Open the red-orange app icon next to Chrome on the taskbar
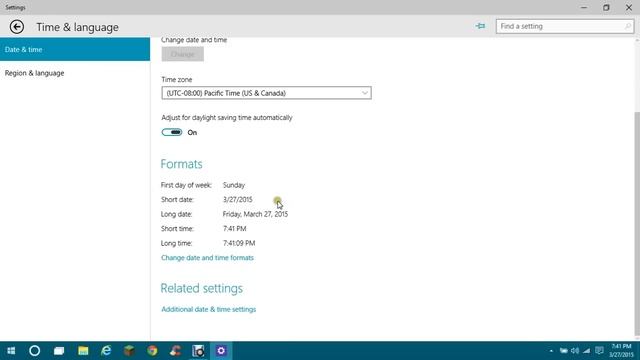Image resolution: width=640 pixels, height=360 pixels. [176, 351]
